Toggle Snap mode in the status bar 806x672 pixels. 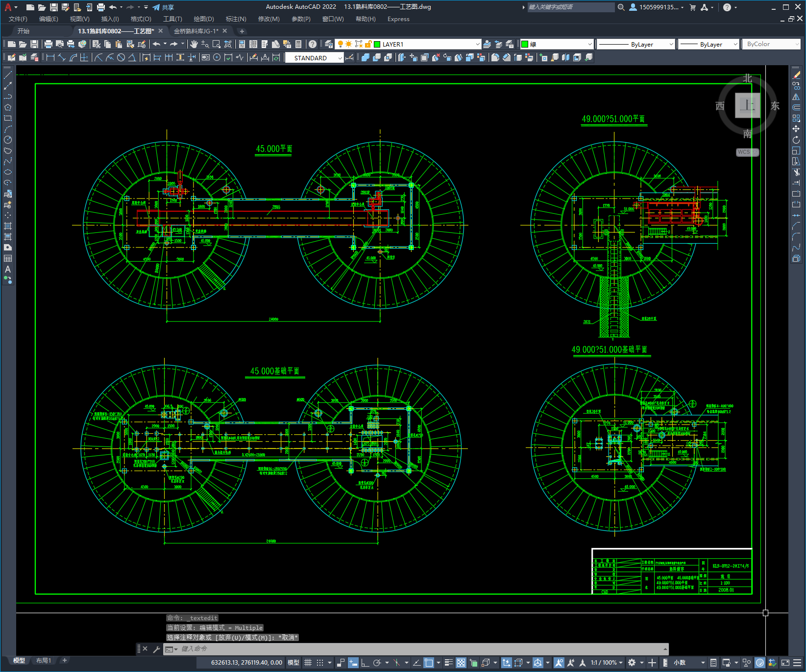coord(320,663)
